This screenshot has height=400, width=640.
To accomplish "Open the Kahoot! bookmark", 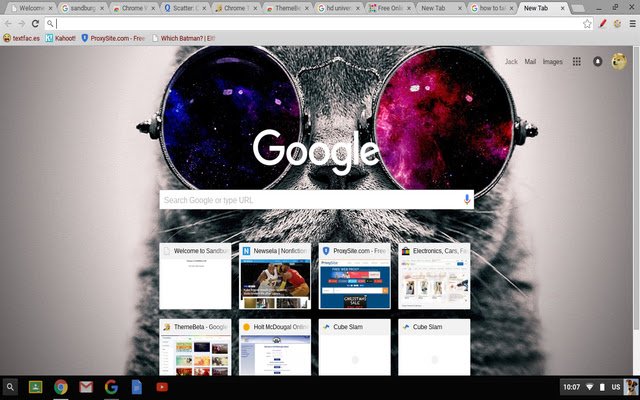I will [x=60, y=38].
